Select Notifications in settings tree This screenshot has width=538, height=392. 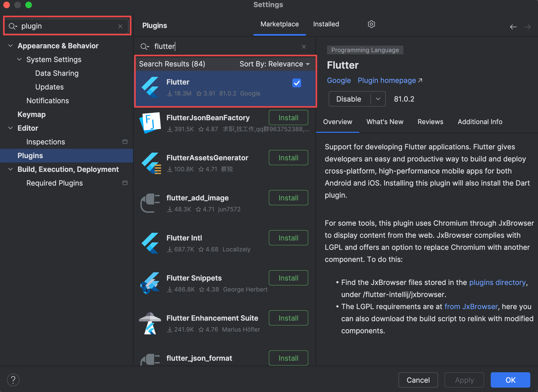[x=48, y=101]
